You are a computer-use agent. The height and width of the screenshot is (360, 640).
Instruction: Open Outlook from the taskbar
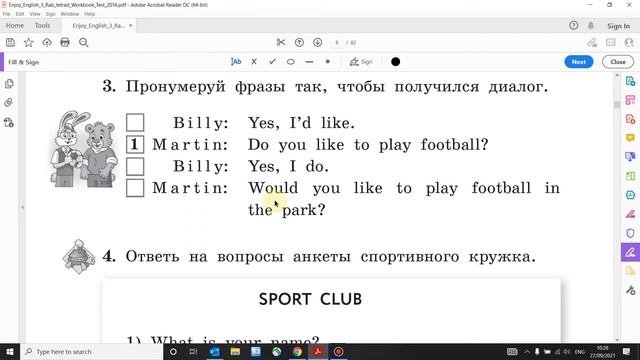point(214,351)
